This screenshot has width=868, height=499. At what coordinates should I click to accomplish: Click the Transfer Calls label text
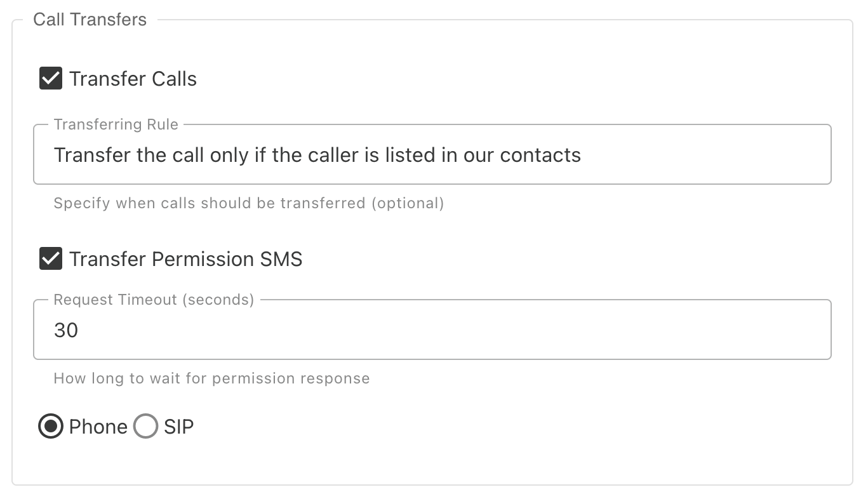134,78
